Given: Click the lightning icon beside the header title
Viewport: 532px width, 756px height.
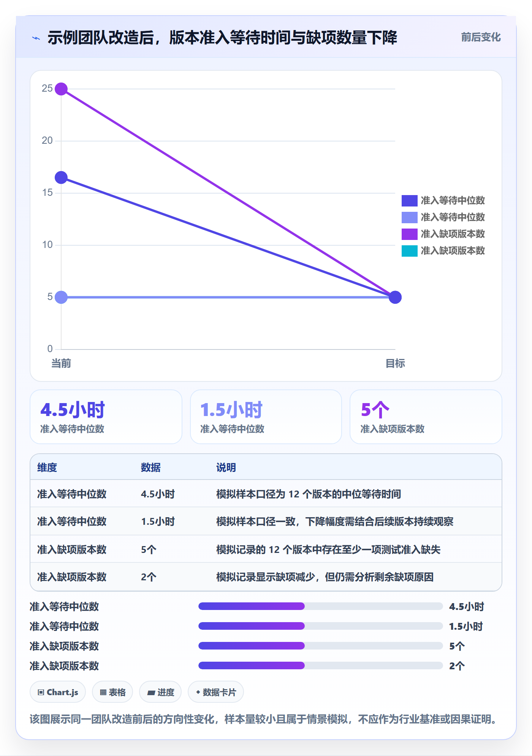Looking at the screenshot, I should [36, 38].
